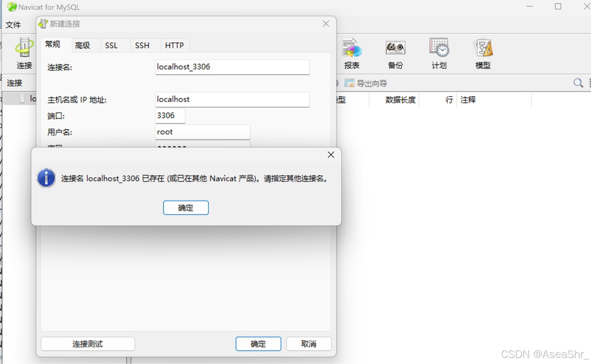Click 确定 in the duplicate-name message box

coord(186,208)
